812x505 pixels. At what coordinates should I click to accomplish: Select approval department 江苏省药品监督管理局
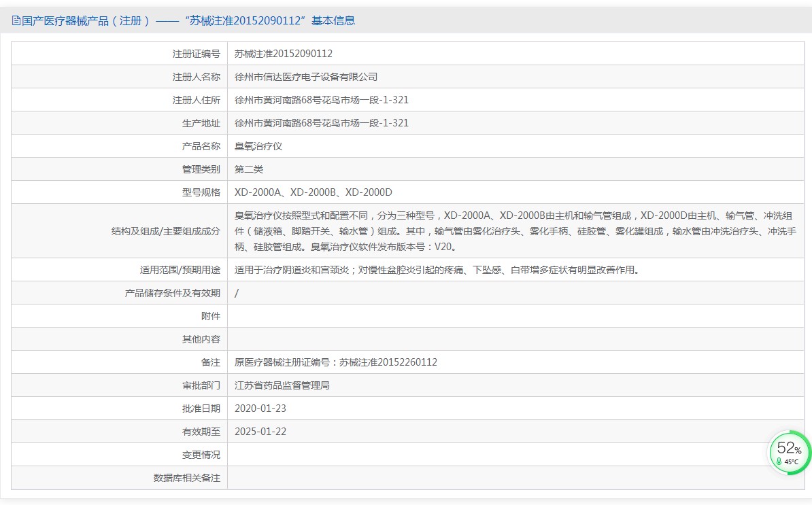282,385
